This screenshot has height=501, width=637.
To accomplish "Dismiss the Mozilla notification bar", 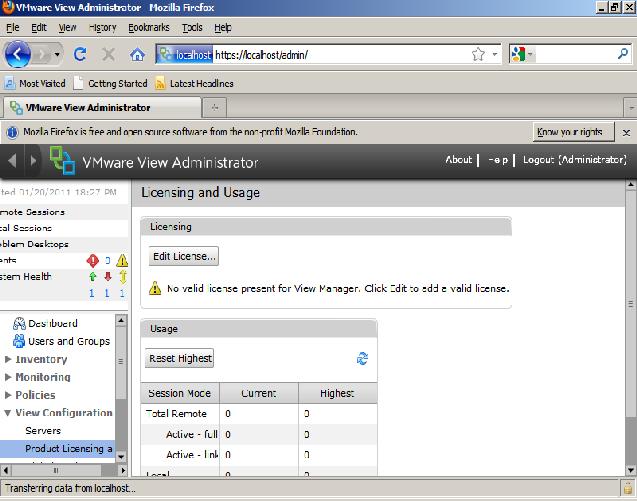I will 626,132.
